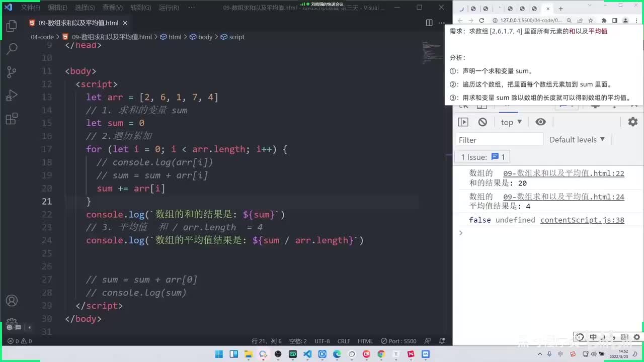Click feedback icon in VS Code status bar
Screen dimensions: 644x362
428,341
